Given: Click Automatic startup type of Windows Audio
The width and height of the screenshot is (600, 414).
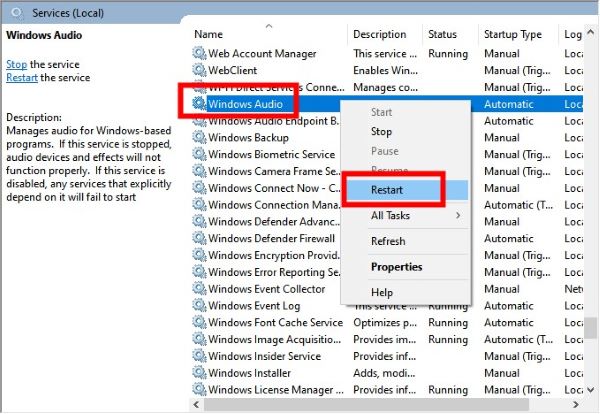Looking at the screenshot, I should point(509,104).
